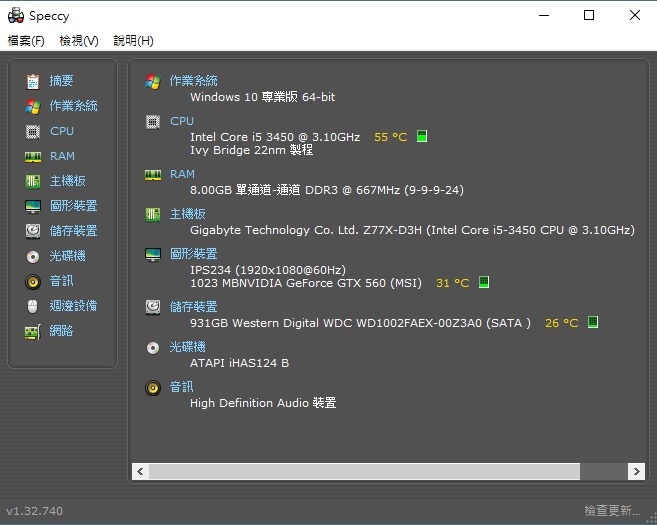Click the 週邊設備 mouse icon in sidebar
657x525 pixels.
pyautogui.click(x=32, y=306)
